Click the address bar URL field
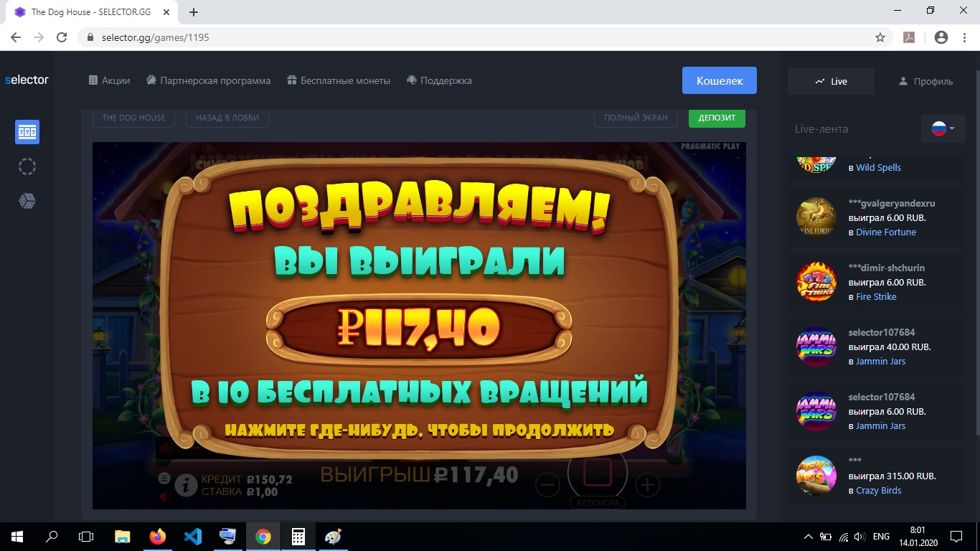Viewport: 980px width, 551px height. [485, 37]
